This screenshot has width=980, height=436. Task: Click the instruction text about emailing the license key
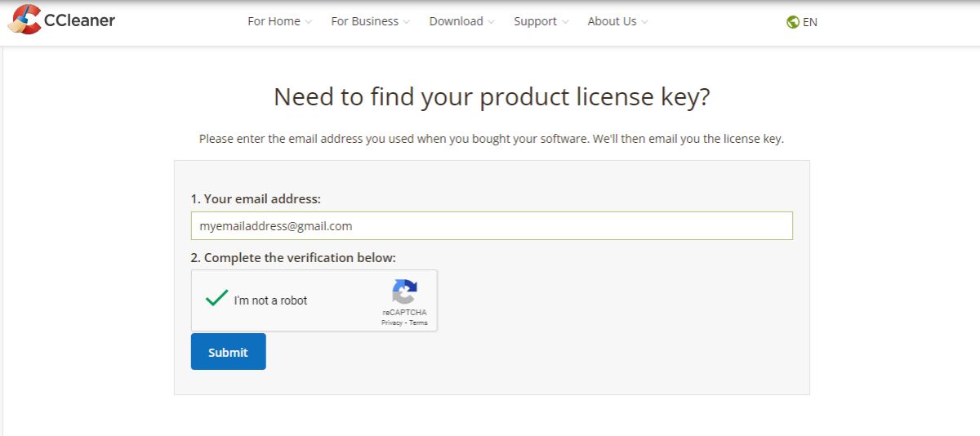pos(492,139)
